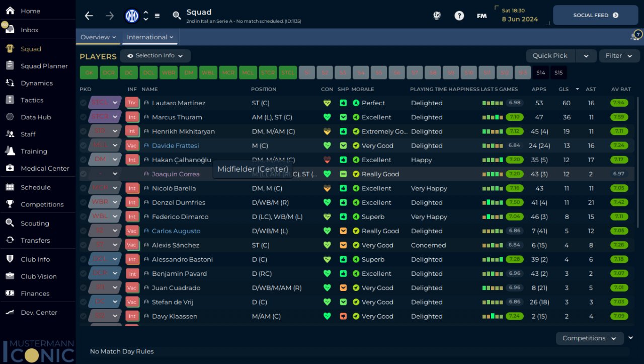Open Davide Frattesi's player profile

(175, 145)
